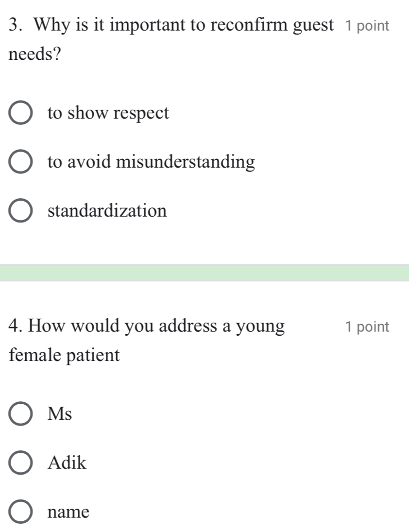This screenshot has height=532, width=409.
Task: Click the "name" option text
Action: coord(69,512)
